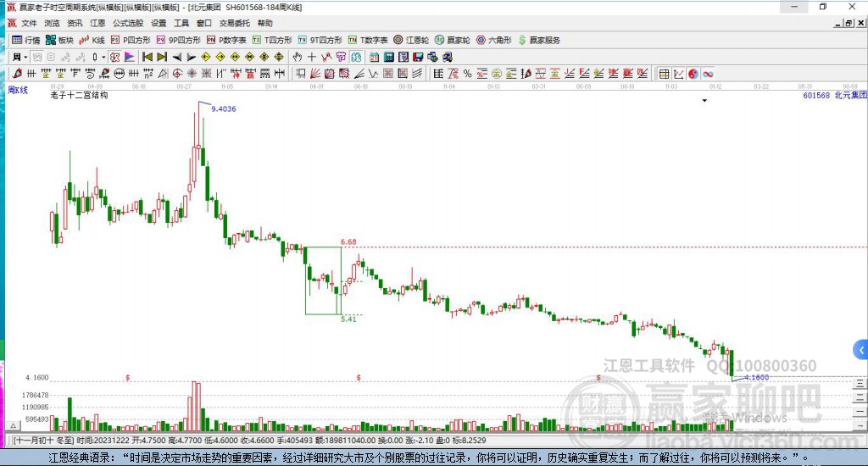Click the first yellow diamond arrow icon
Screen dimensions: 868x466
coord(206,57)
